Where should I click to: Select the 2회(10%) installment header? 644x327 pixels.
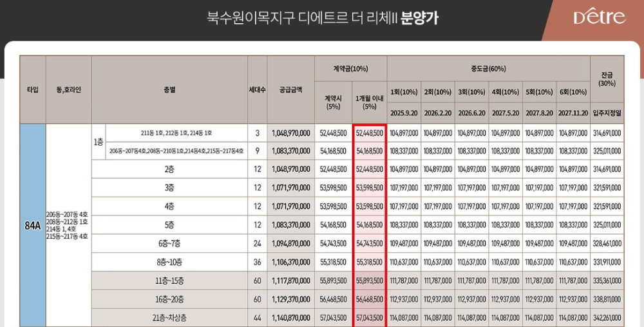[438, 92]
